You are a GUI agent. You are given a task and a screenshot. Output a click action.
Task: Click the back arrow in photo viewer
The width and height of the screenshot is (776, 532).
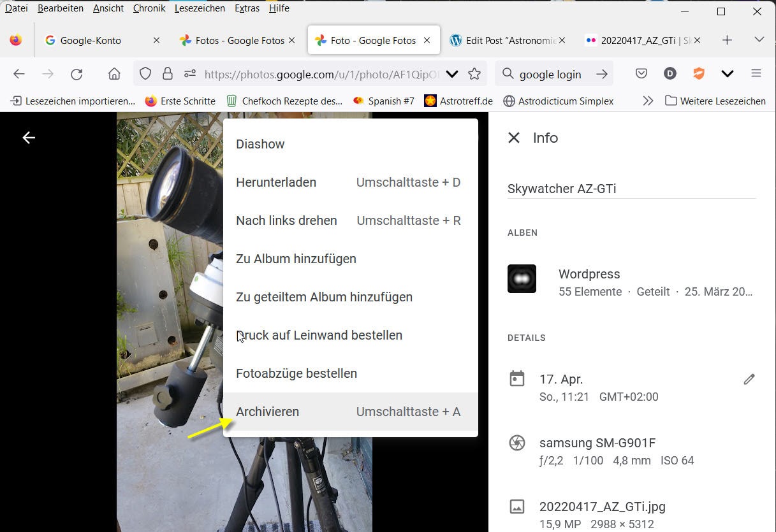[29, 138]
